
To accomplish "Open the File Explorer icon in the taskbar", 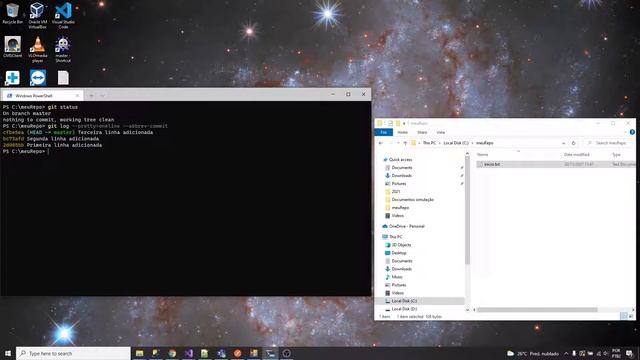I will coord(140,353).
